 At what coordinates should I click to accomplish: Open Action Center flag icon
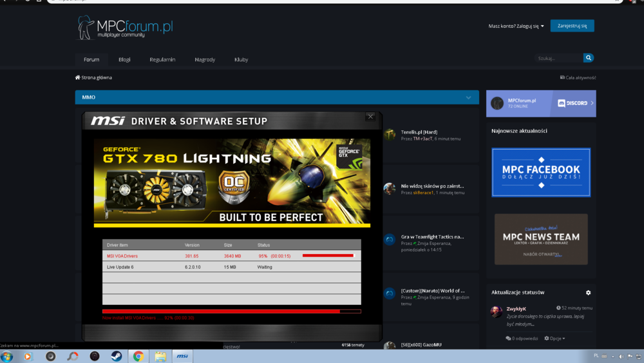click(x=630, y=357)
